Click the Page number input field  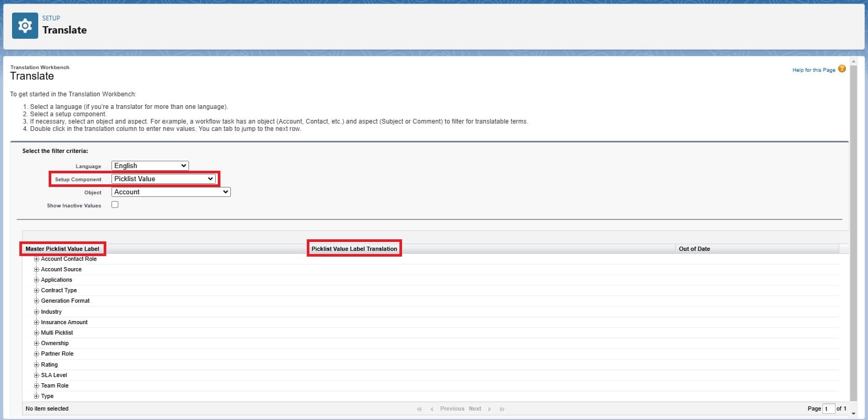click(828, 408)
